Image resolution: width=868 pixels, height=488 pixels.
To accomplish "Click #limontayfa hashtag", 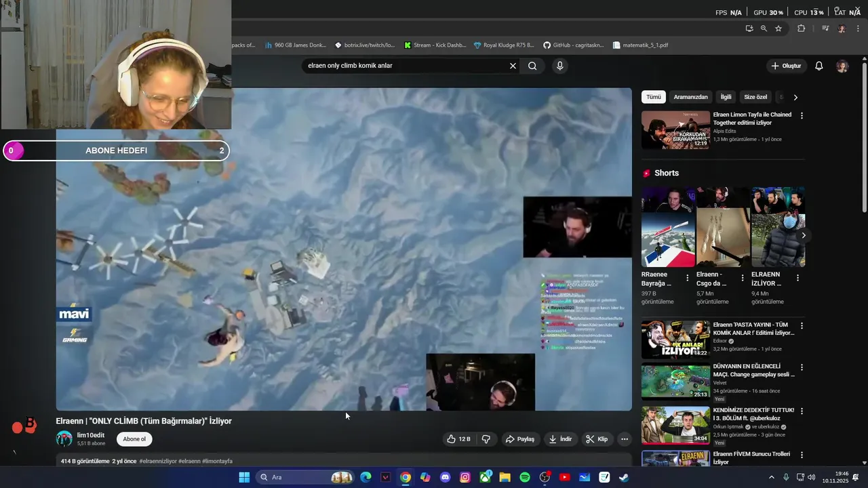I will pyautogui.click(x=217, y=461).
